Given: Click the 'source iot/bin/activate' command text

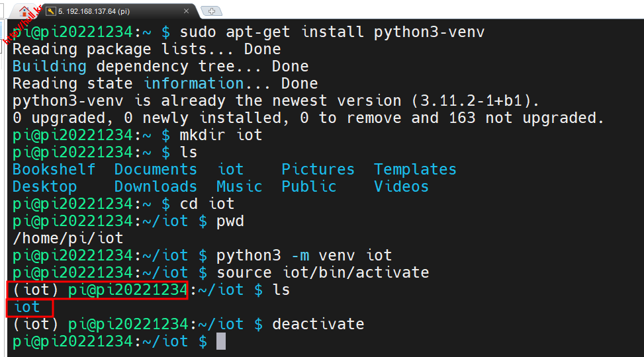Looking at the screenshot, I should (x=322, y=272).
